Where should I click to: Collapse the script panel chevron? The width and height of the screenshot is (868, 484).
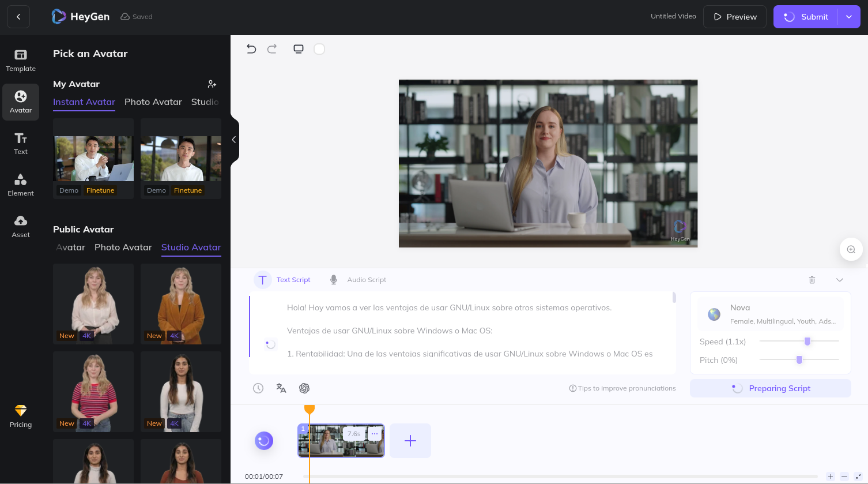click(x=840, y=280)
